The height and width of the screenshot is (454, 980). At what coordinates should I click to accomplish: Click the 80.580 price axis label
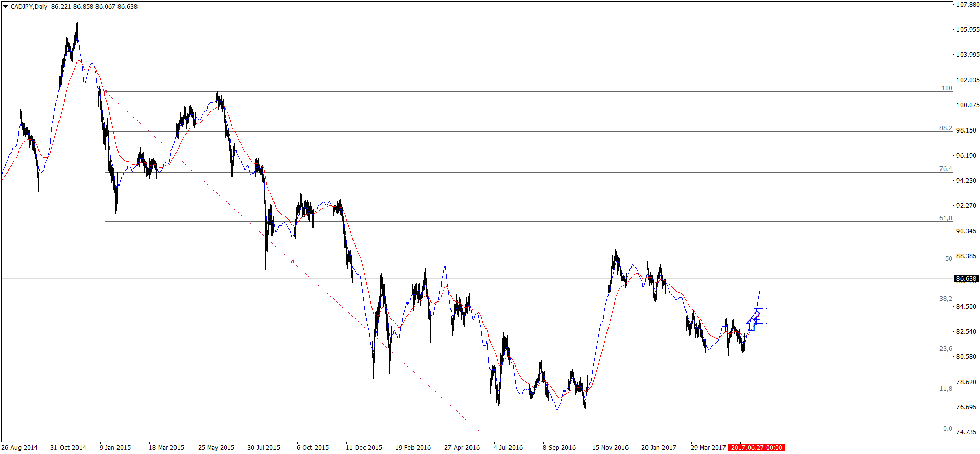[x=967, y=357]
